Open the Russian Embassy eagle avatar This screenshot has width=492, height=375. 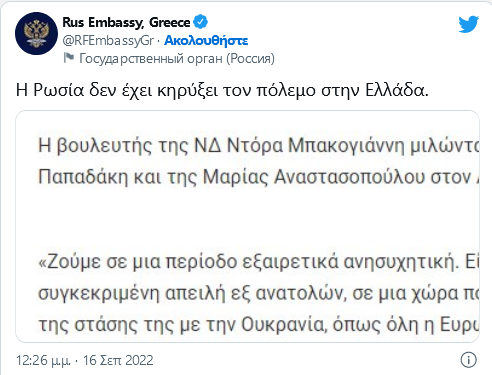point(36,33)
